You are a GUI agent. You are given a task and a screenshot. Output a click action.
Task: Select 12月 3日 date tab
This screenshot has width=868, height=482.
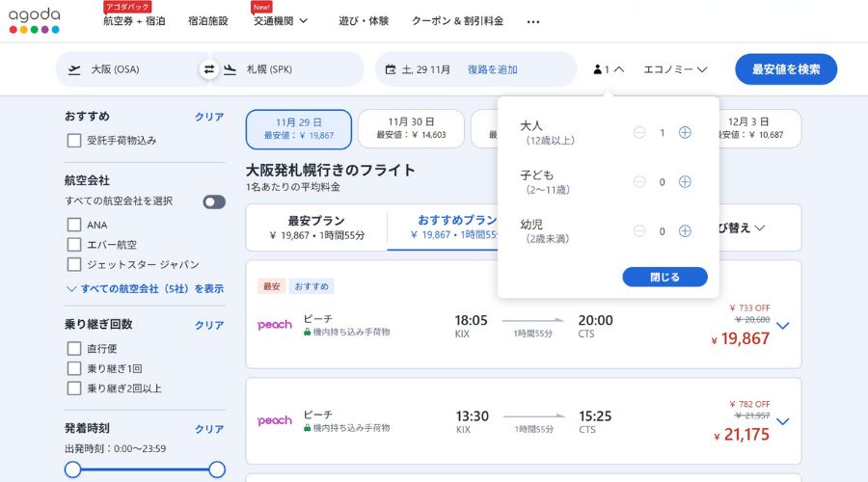(760, 128)
